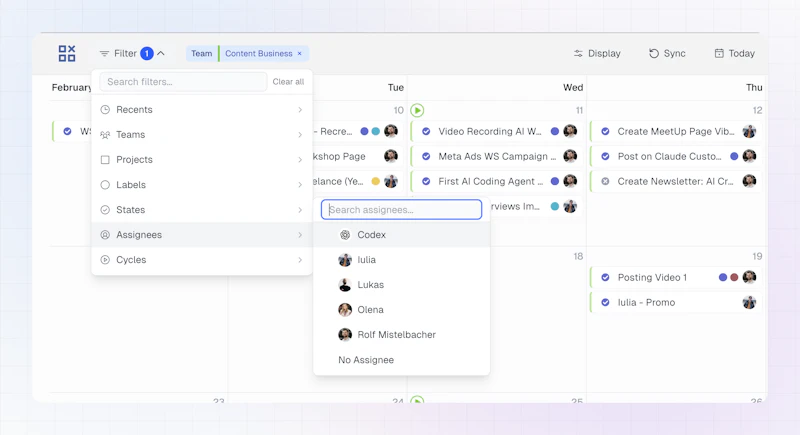Click assignee avatar on Create MeetUp Page issue
This screenshot has width=800, height=435.
tap(749, 131)
